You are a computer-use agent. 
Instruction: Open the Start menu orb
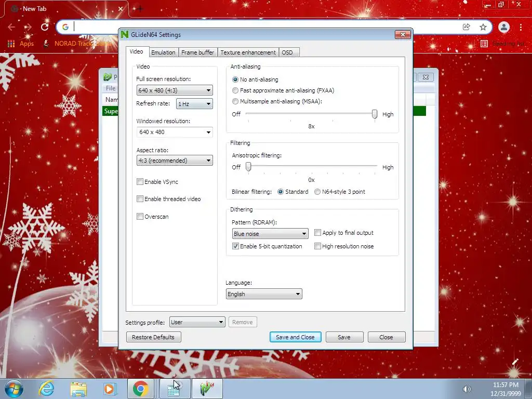[x=14, y=389]
